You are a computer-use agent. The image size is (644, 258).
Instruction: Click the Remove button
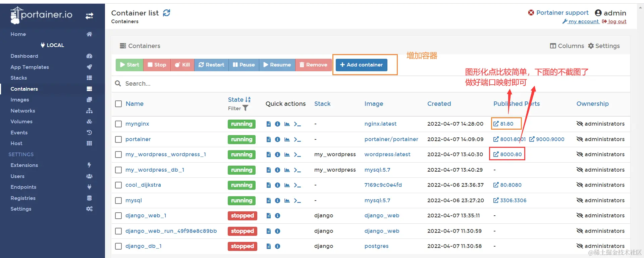coord(313,65)
